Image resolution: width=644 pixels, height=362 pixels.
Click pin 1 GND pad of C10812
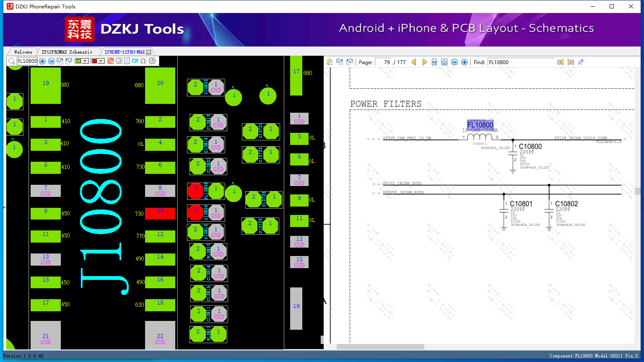(218, 122)
